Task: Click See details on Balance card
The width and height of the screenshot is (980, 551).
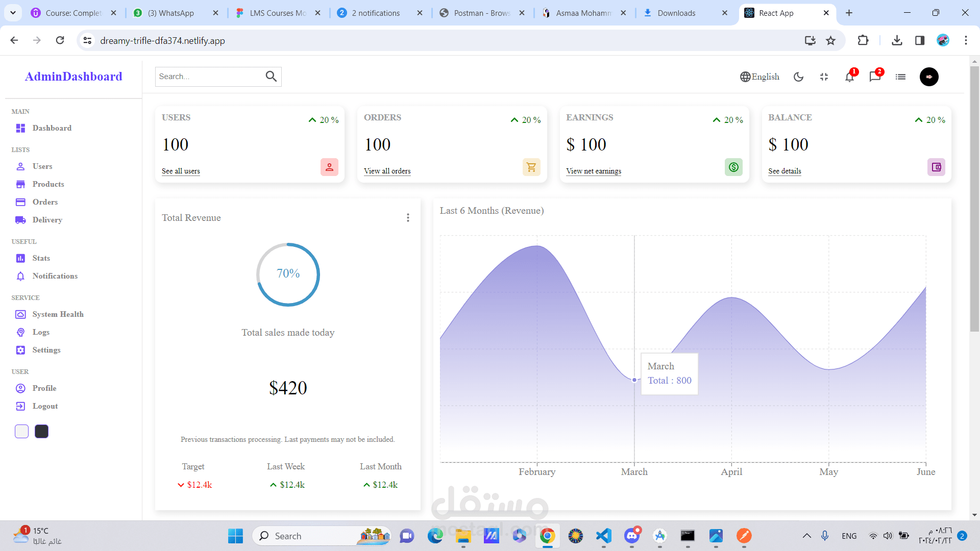Action: (785, 171)
